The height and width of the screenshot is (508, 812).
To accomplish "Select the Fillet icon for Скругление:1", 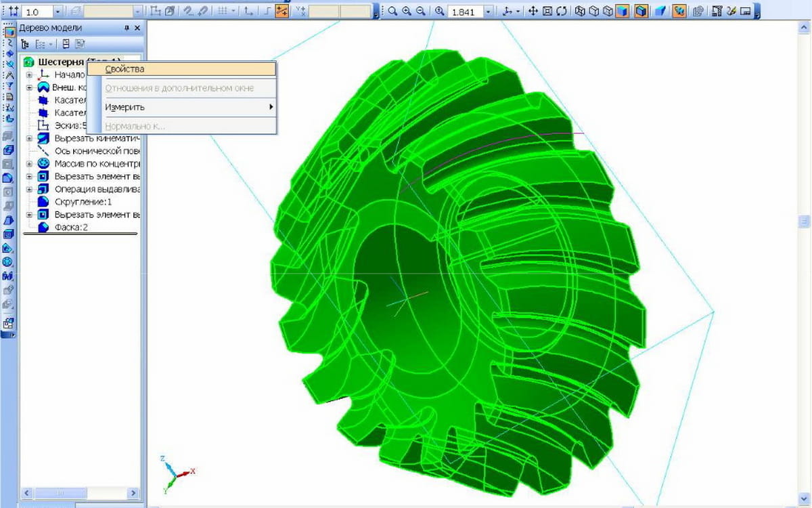I will coord(43,202).
